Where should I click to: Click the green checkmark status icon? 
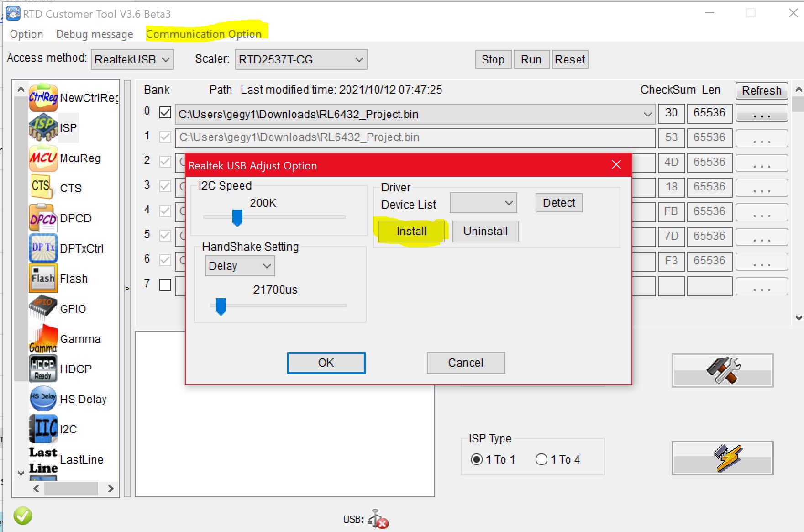coord(23,516)
